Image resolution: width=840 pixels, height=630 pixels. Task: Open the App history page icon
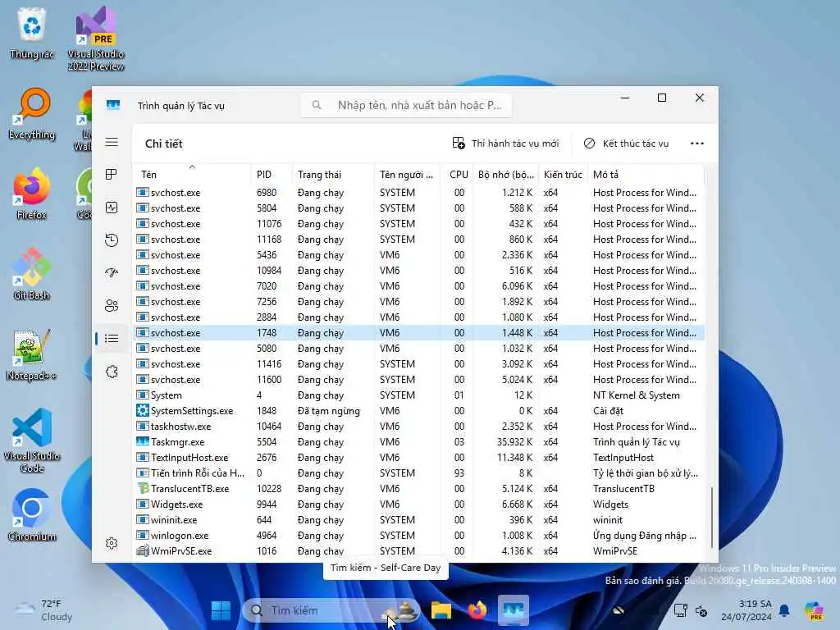point(112,240)
